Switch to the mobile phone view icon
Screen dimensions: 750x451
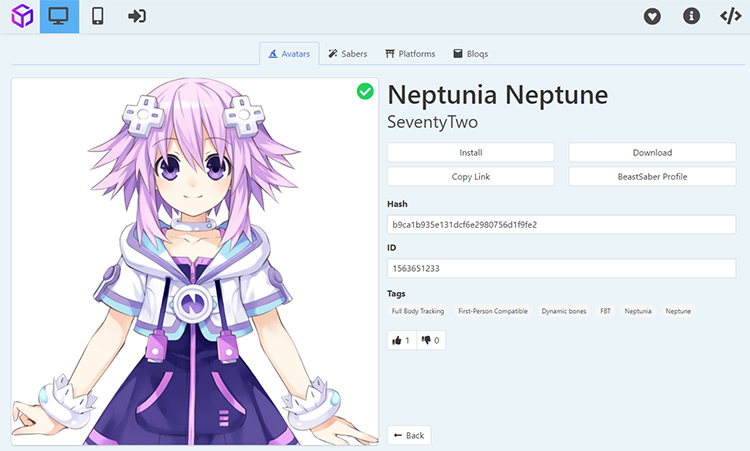pos(98,16)
